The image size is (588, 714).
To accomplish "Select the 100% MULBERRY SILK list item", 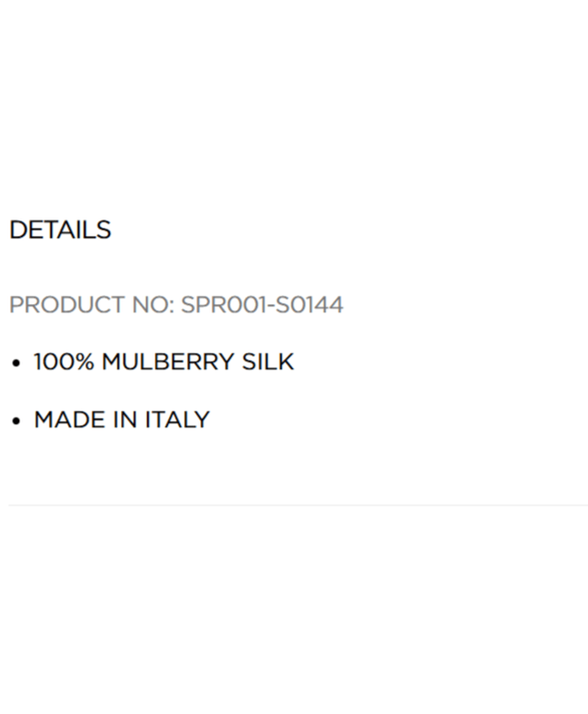I will coord(164,362).
